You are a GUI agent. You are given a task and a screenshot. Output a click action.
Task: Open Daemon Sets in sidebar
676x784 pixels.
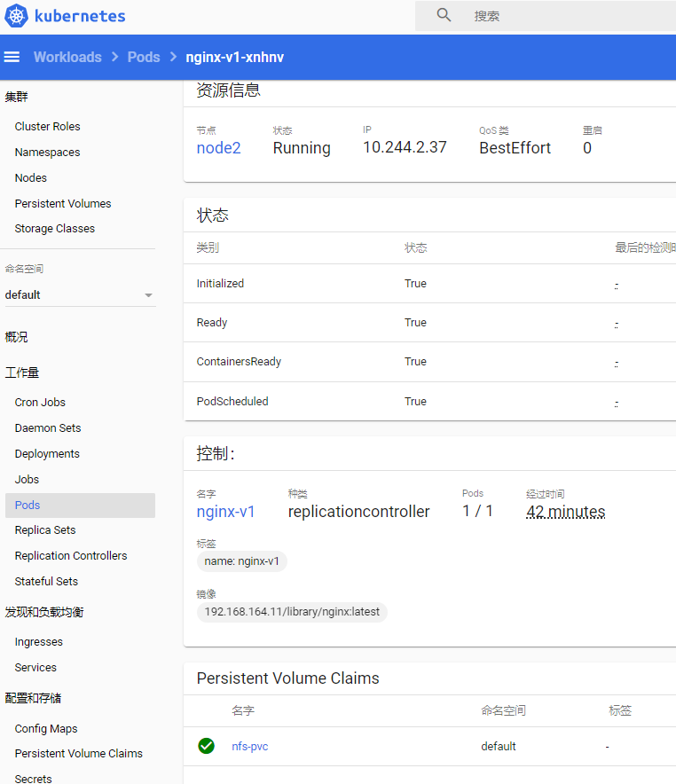click(48, 428)
